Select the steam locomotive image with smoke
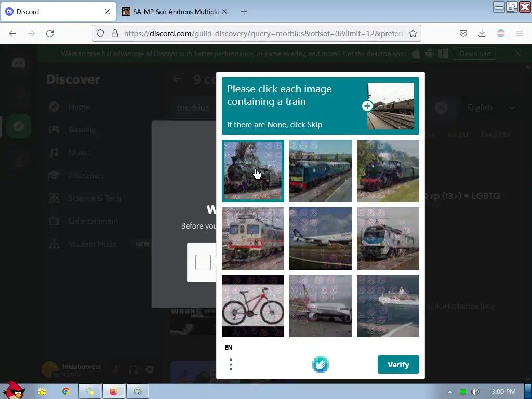Screen dimensions: 532x399 (253, 170)
